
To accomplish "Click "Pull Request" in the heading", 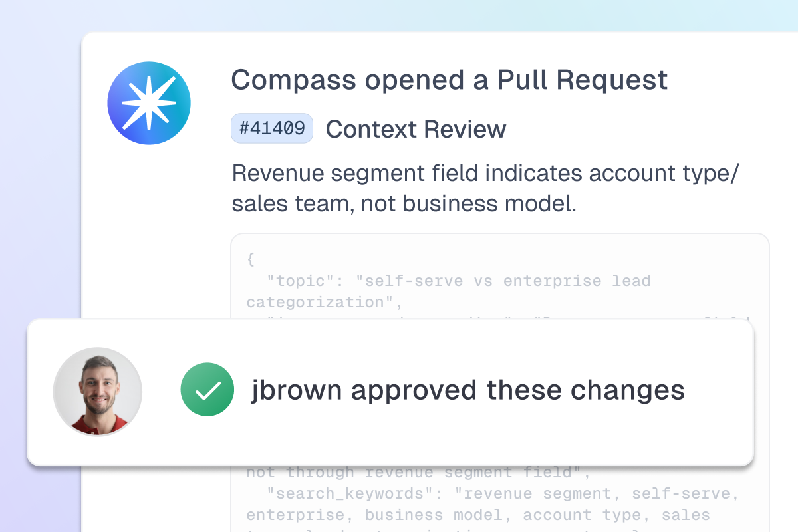I will click(583, 80).
